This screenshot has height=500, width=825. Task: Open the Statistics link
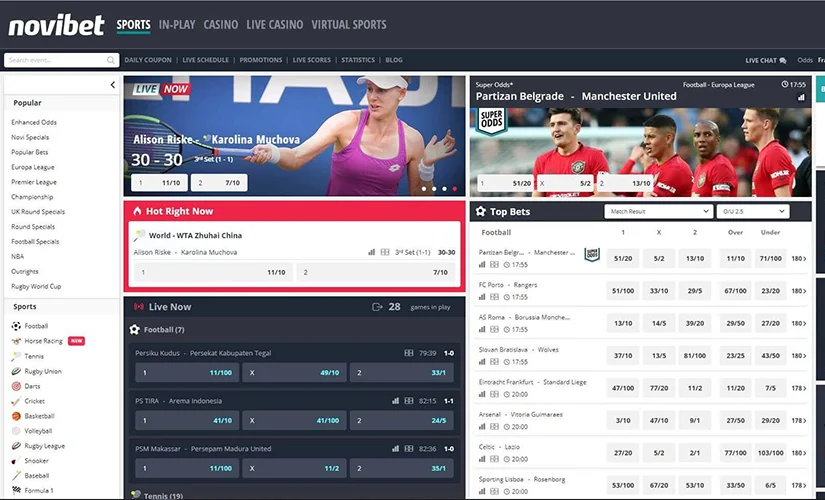(358, 60)
